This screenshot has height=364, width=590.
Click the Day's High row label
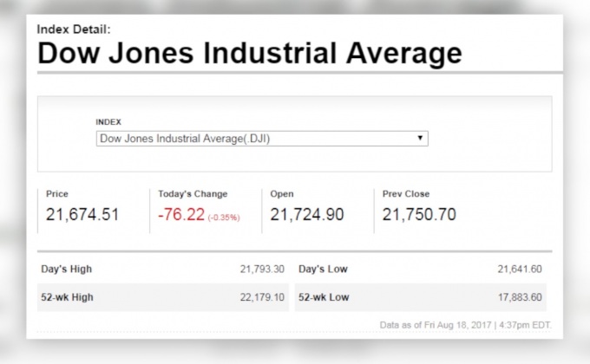pyautogui.click(x=67, y=270)
